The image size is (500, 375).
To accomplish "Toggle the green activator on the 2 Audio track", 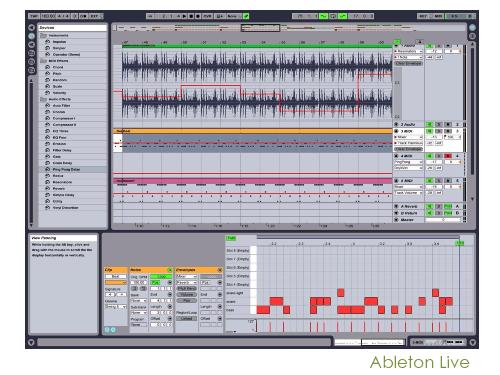I will tap(429, 124).
